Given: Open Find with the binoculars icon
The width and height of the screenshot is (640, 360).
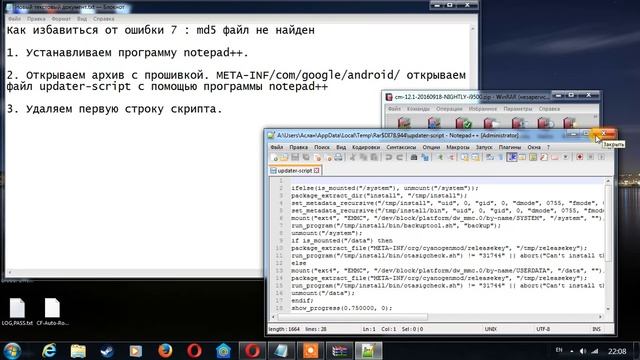Looking at the screenshot, I should click(413, 157).
